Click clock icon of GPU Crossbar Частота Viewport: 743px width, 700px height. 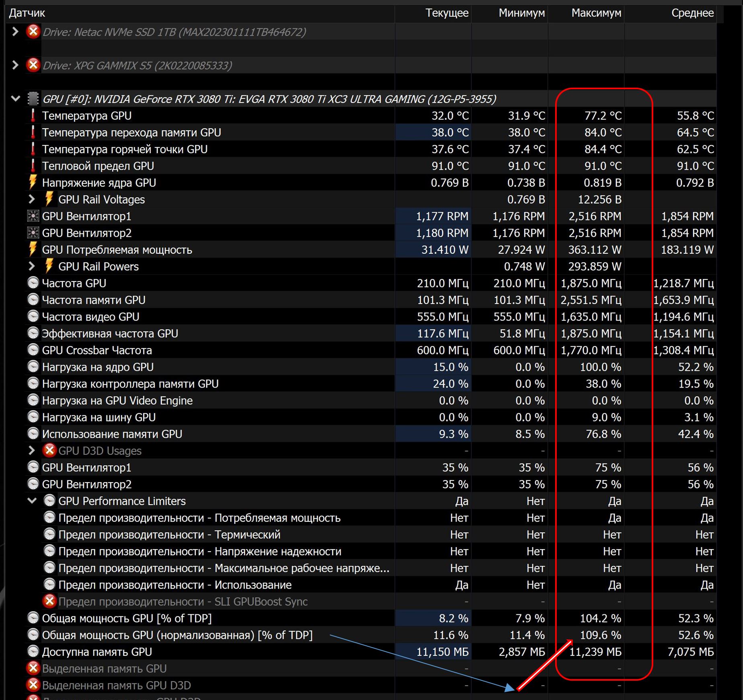33,350
